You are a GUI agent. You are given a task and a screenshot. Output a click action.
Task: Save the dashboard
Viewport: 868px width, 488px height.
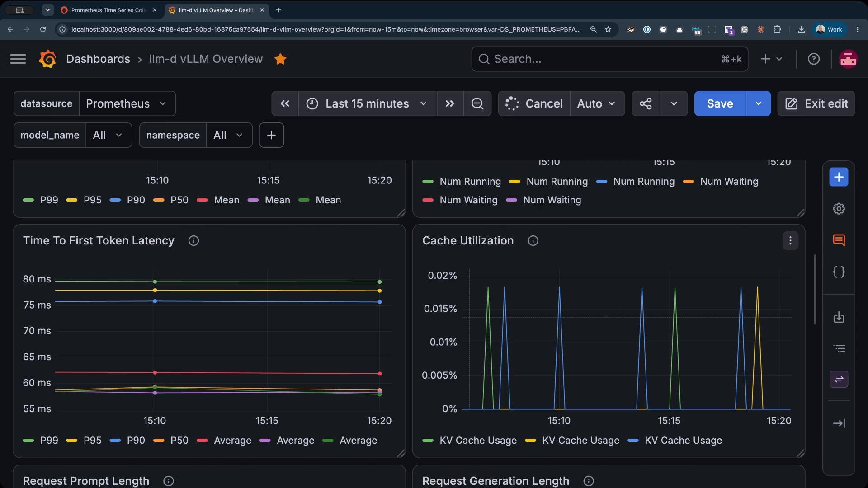720,103
